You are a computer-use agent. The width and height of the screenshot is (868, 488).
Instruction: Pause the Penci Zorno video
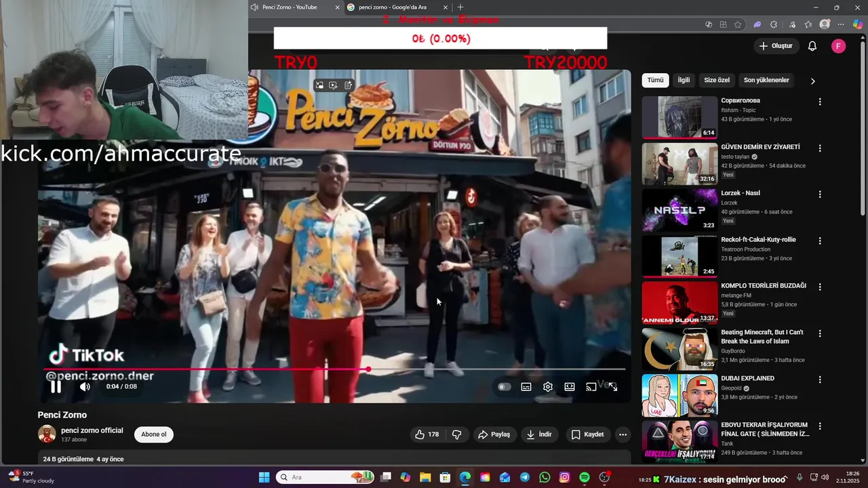tap(56, 387)
